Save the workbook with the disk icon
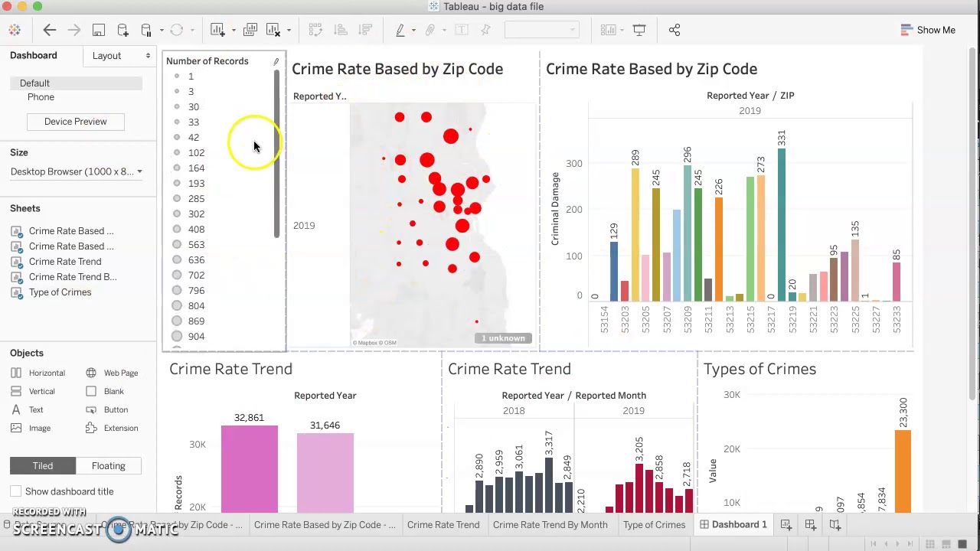980x551 pixels. (x=99, y=30)
